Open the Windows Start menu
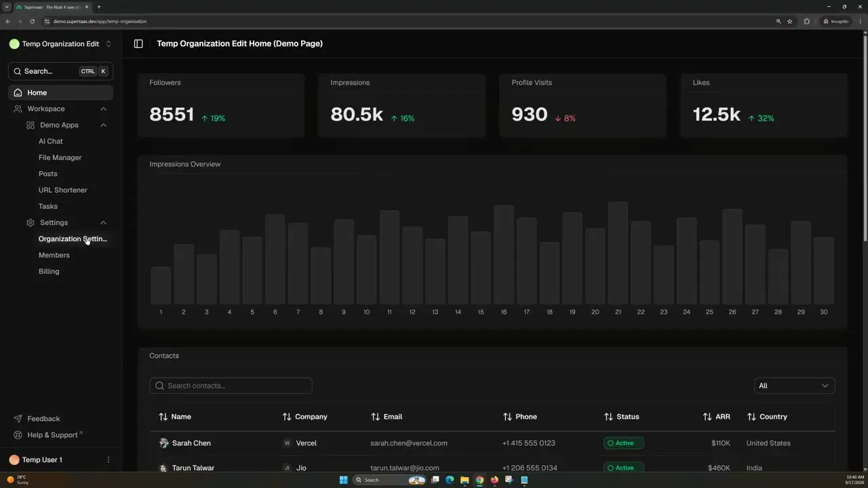This screenshot has height=488, width=868. (344, 480)
